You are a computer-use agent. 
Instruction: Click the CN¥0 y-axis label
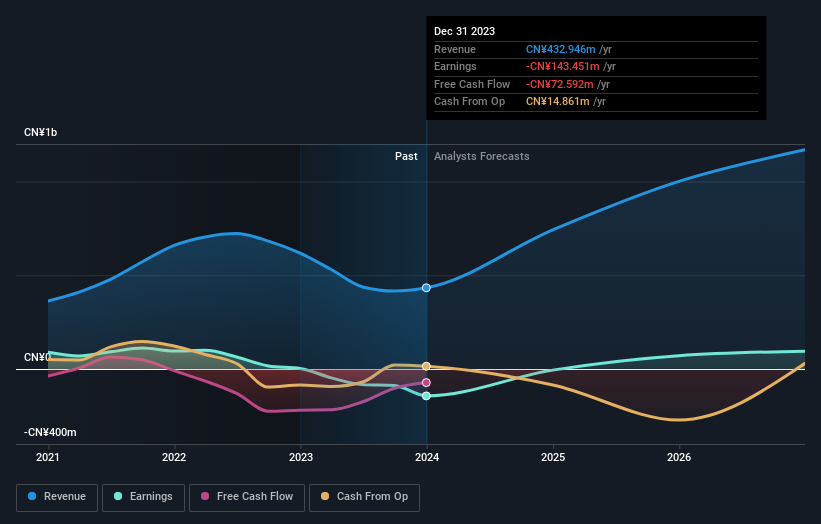(38, 357)
